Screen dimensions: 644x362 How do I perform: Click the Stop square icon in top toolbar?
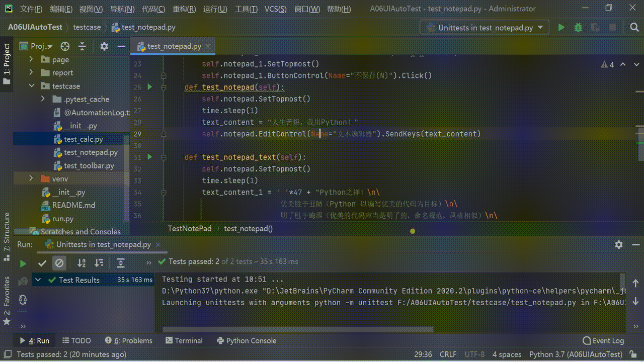[x=612, y=28]
